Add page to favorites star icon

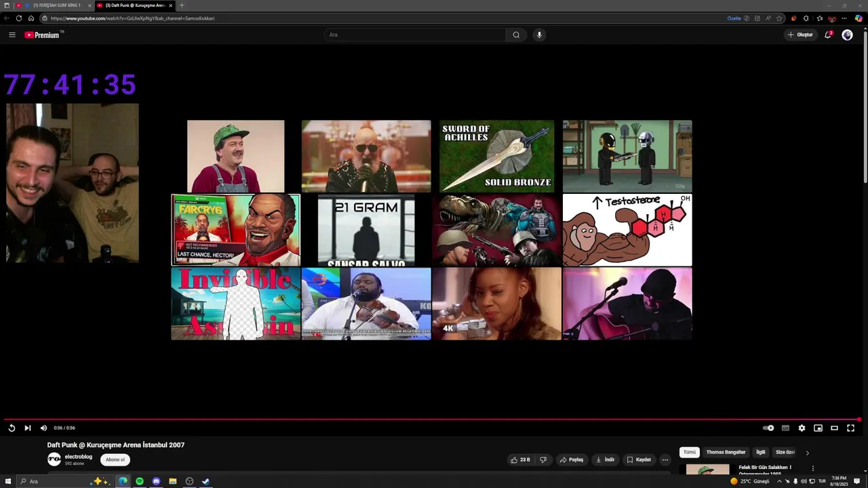click(x=779, y=18)
